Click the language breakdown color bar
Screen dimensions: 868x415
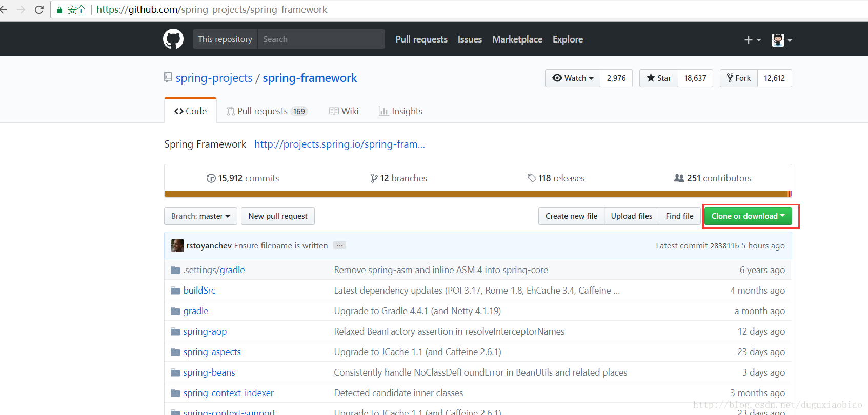(x=478, y=194)
